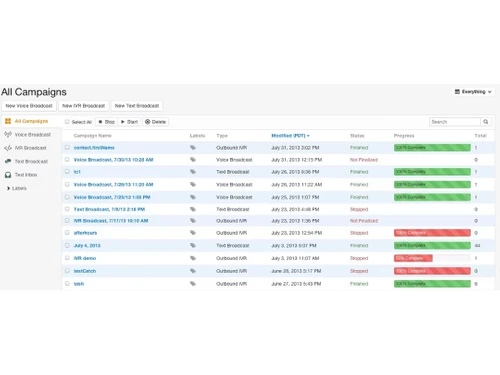The width and height of the screenshot is (500, 375).
Task: Click the label tag icon for tc1
Action: click(x=193, y=172)
